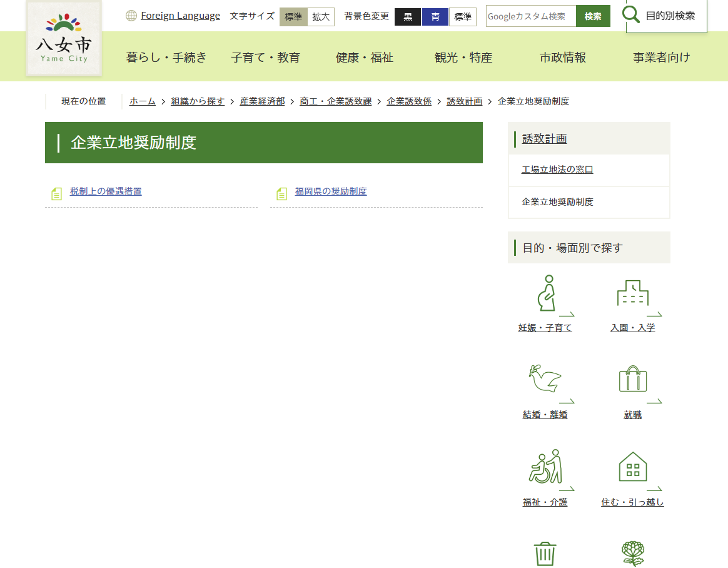Open the 市政情報 menu
Viewport: 728px width, 568px height.
563,58
